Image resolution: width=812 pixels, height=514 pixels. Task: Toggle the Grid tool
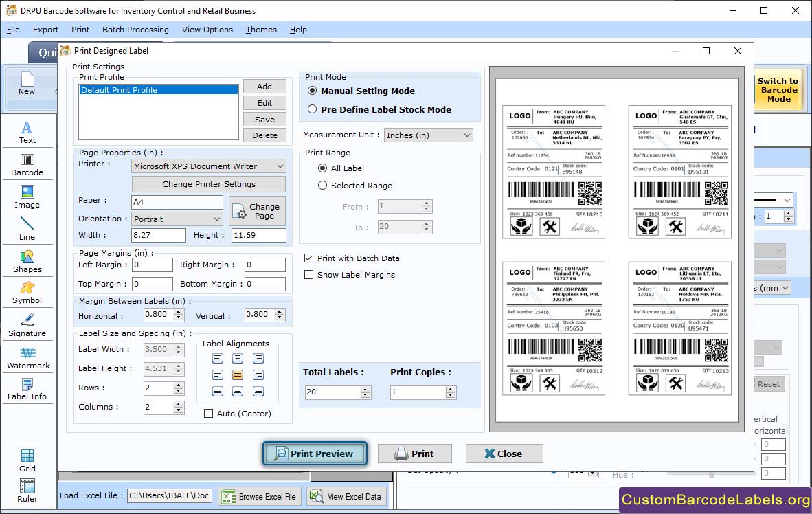pos(27,460)
